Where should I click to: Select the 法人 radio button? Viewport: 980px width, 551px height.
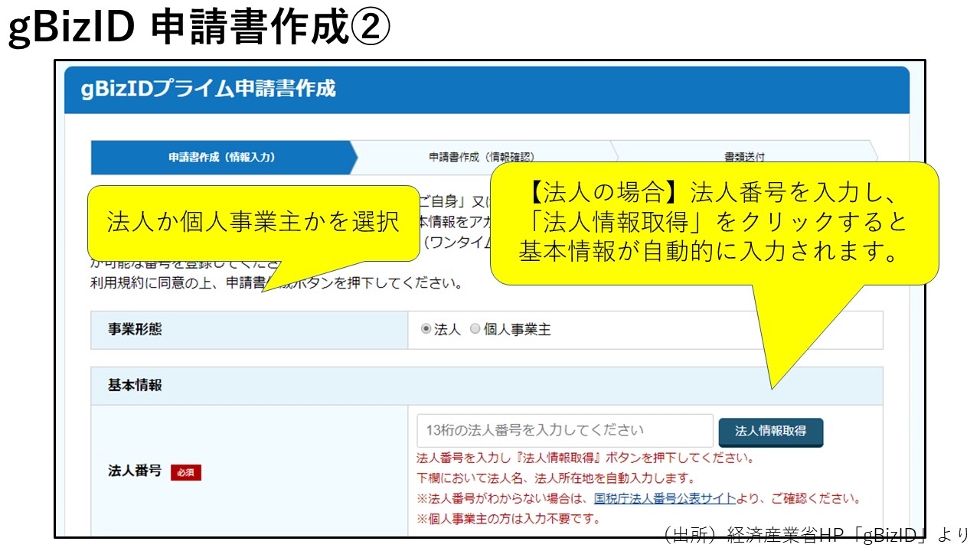pyautogui.click(x=426, y=330)
